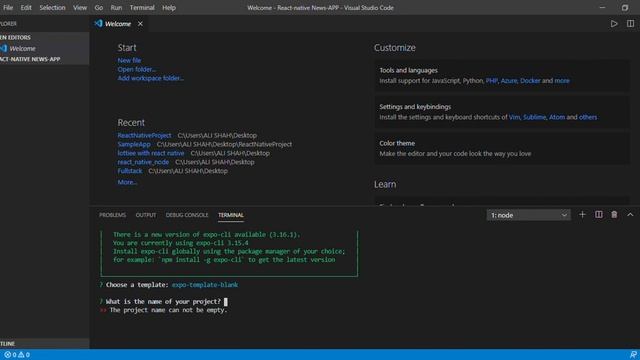Open the Settings and keybindings card
Screen dimensions: 640x360
(502, 112)
